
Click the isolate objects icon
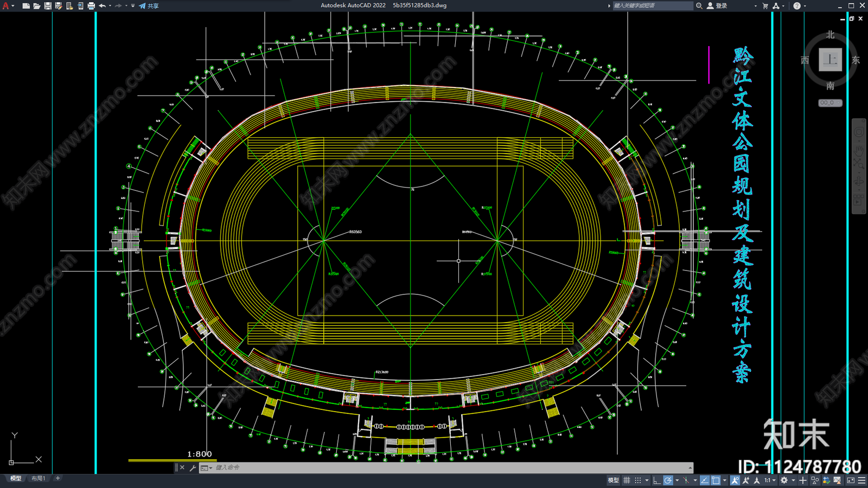point(815,480)
